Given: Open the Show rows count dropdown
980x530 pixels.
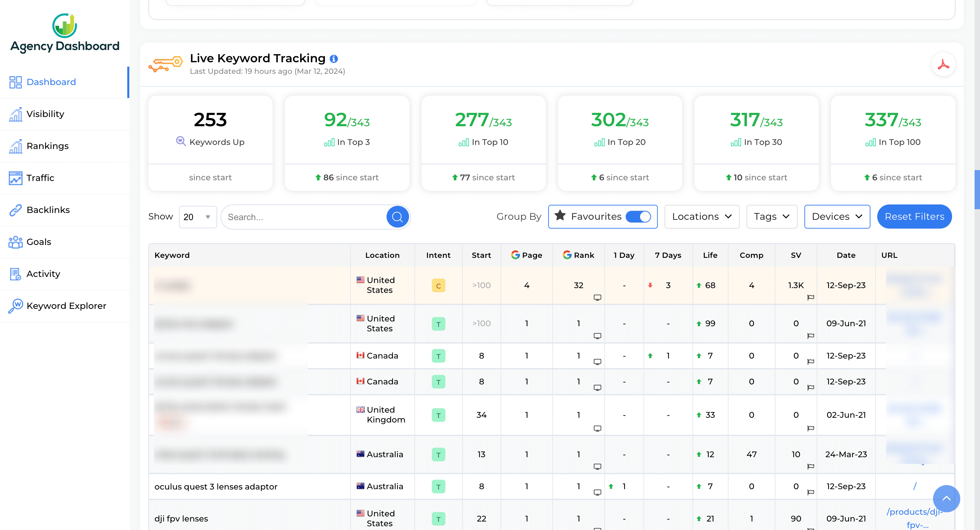Looking at the screenshot, I should tap(198, 217).
